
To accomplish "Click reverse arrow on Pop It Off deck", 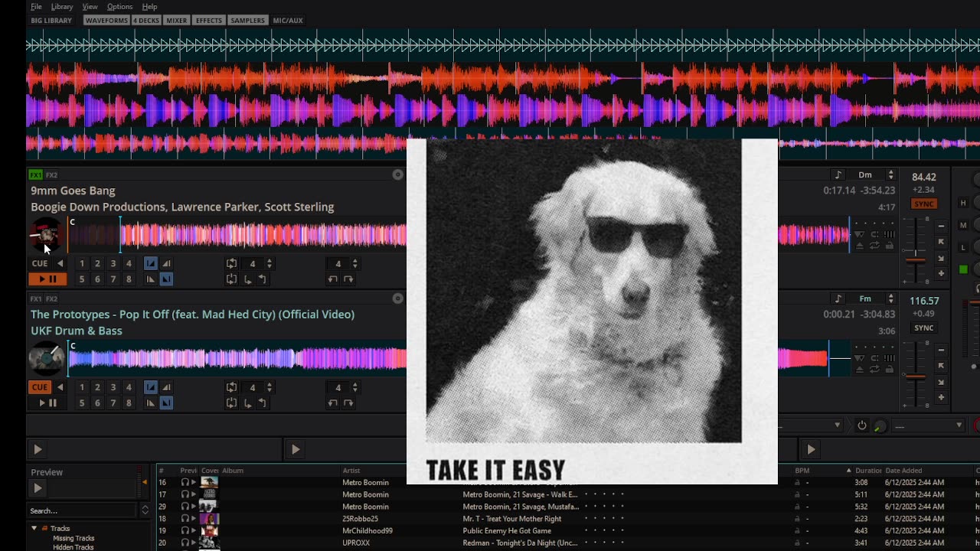I will (60, 387).
